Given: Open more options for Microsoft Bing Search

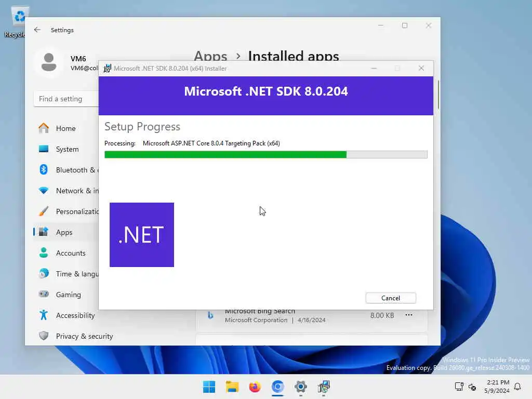Looking at the screenshot, I should 409,315.
